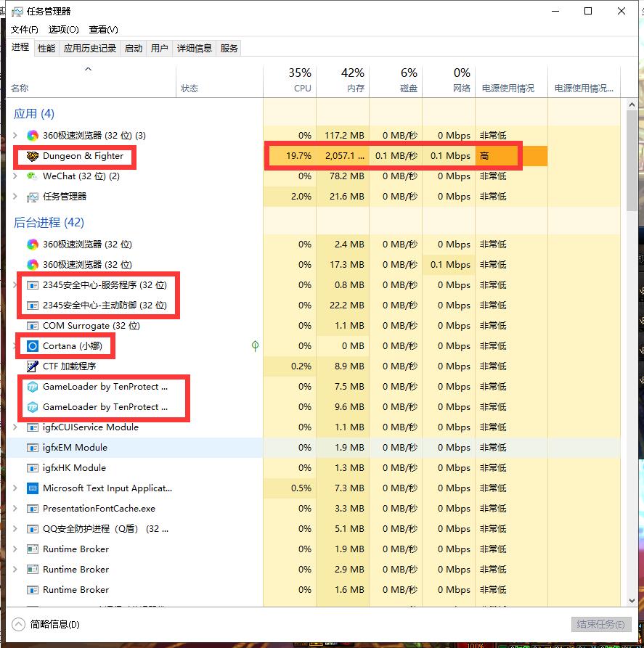The image size is (644, 648).
Task: Sort by the 内存 column header
Action: tap(343, 81)
